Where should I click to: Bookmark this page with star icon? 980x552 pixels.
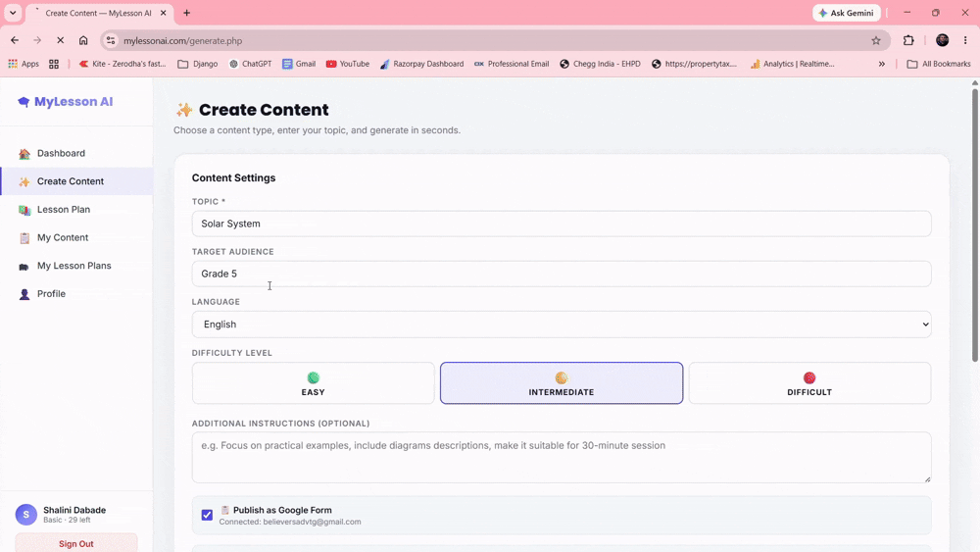coord(875,40)
